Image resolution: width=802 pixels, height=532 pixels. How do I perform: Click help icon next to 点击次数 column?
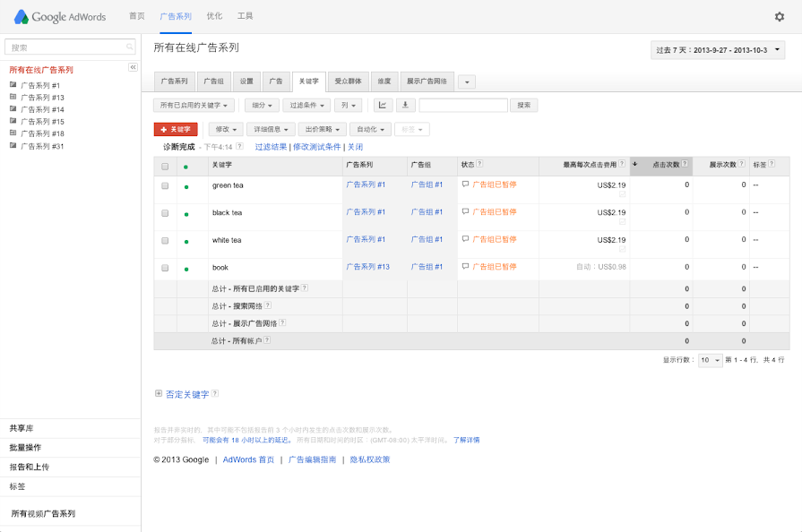(686, 165)
